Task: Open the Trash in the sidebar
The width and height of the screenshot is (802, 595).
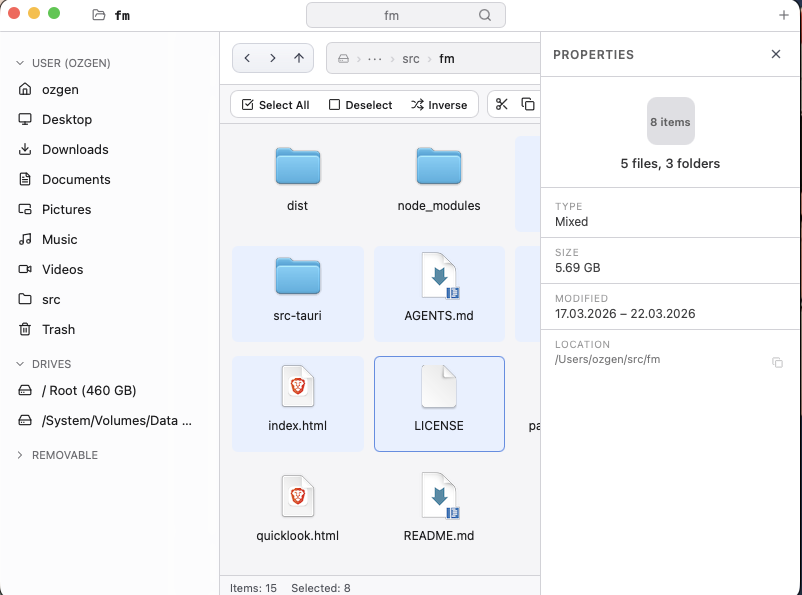Action: pos(57,329)
